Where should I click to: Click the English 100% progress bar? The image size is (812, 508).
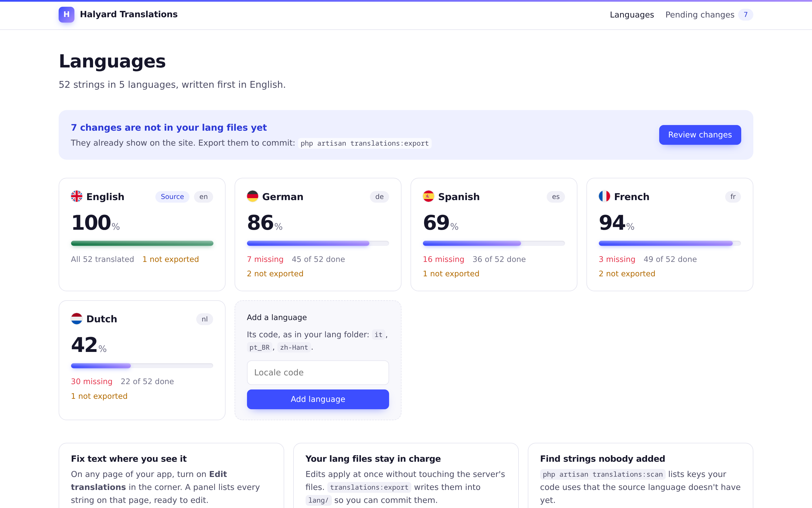pyautogui.click(x=142, y=243)
